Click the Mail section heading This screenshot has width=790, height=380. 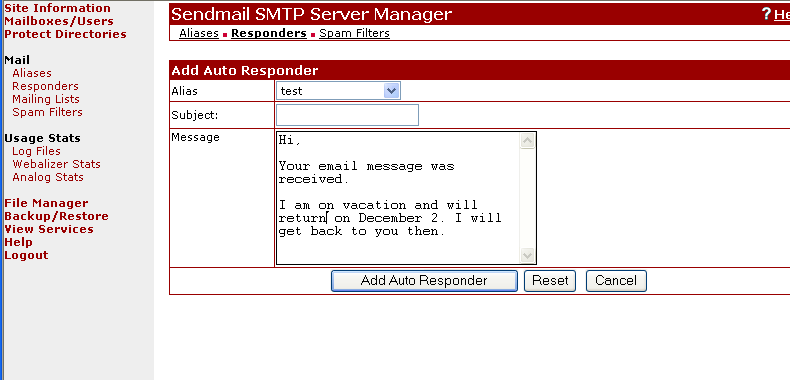(x=17, y=60)
